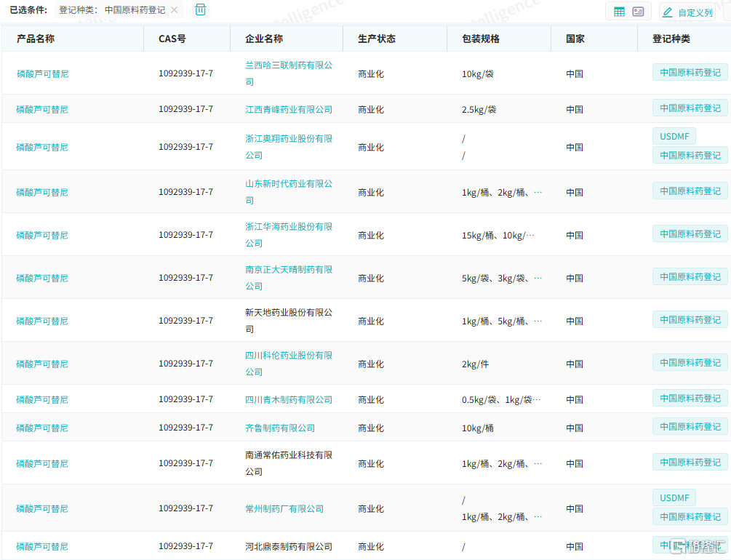Select 南通常佑药业科技有限公司 company text
731x560 pixels.
(289, 463)
